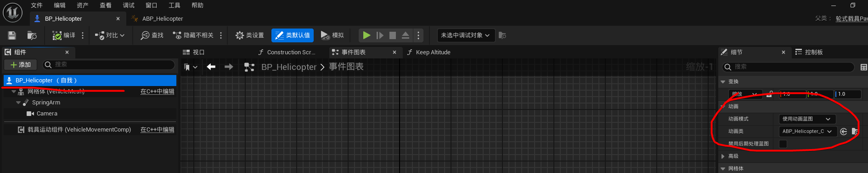Select BP_Helicopter (自我) root row
This screenshot has height=173, width=868.
pos(90,81)
